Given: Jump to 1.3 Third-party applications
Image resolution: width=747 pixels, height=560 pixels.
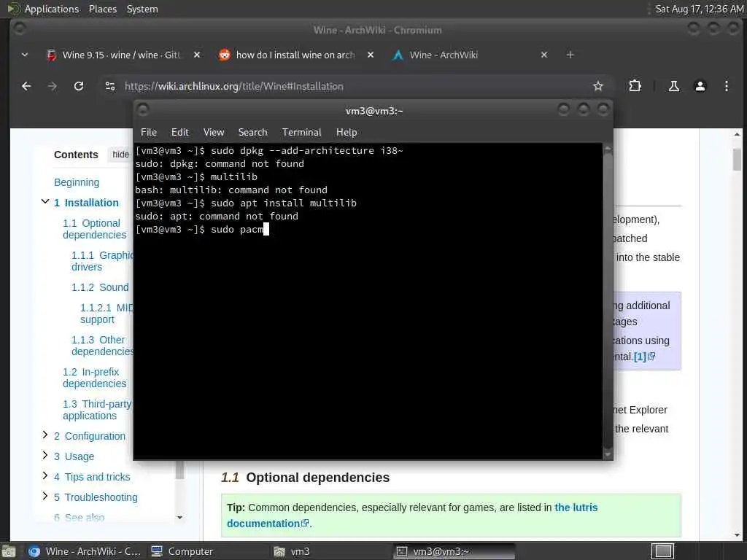Looking at the screenshot, I should coord(97,410).
